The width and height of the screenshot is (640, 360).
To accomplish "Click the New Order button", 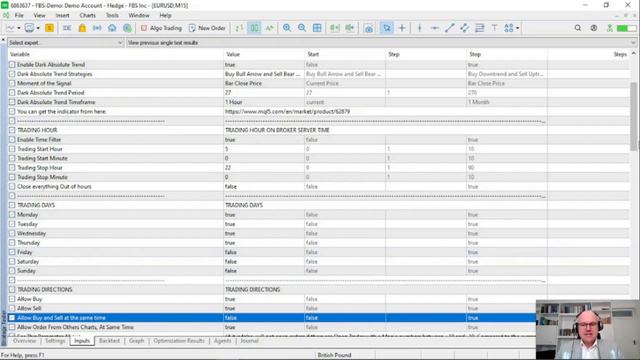I will click(x=207, y=28).
